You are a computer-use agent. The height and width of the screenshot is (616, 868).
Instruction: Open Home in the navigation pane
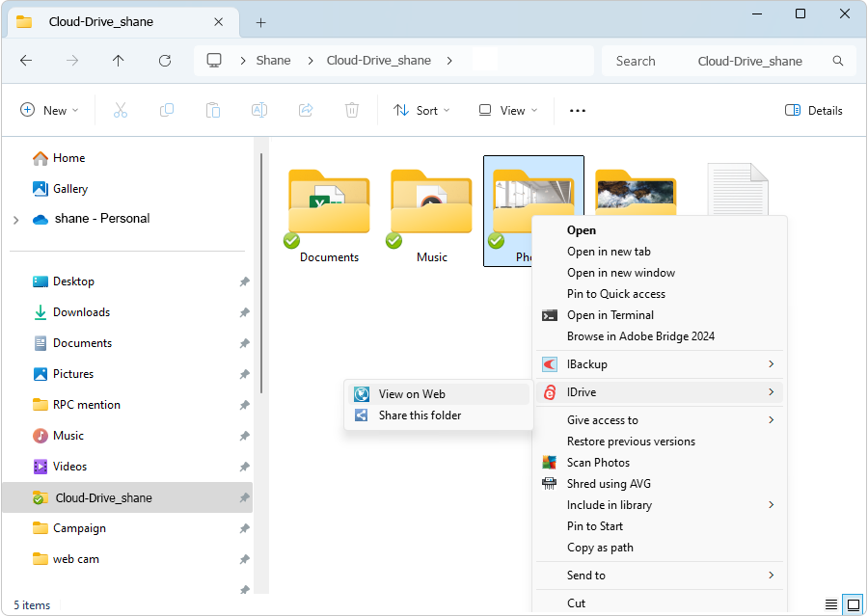tap(68, 158)
